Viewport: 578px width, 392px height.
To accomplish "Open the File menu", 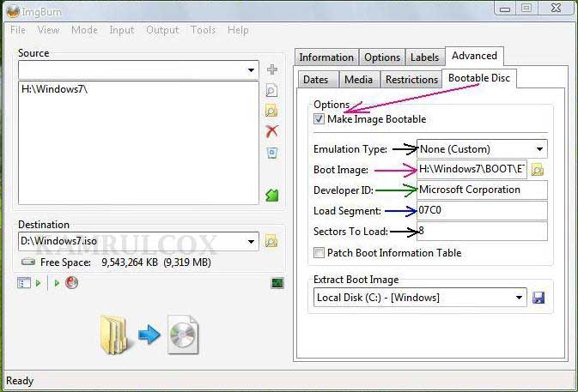I will pyautogui.click(x=18, y=30).
